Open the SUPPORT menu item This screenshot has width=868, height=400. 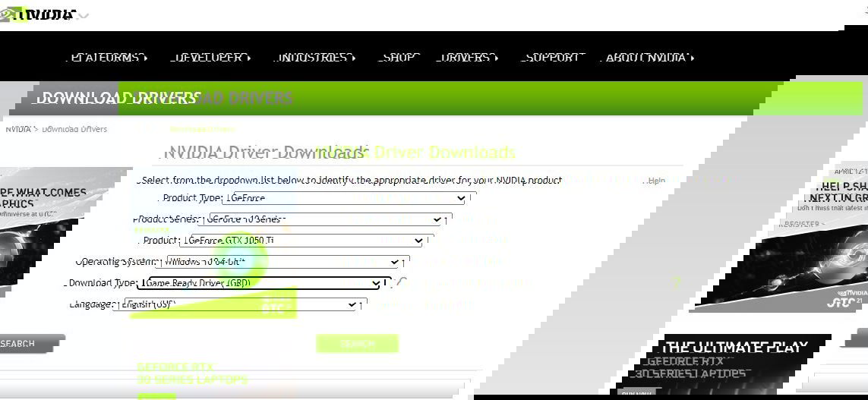pyautogui.click(x=553, y=58)
